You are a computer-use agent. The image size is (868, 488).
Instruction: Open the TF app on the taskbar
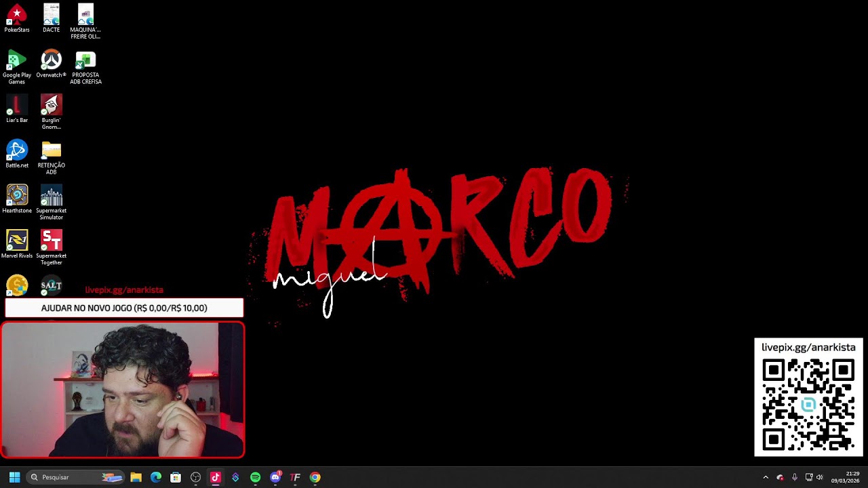(x=295, y=477)
